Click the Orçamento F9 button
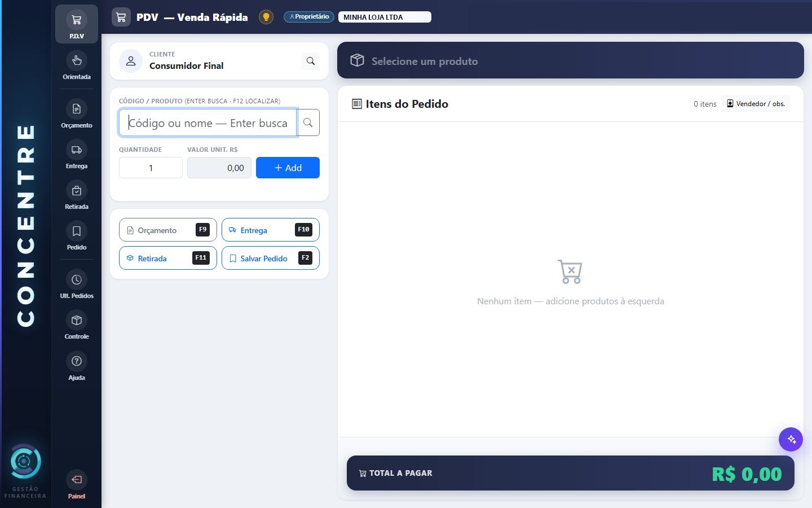The image size is (812, 508). [x=168, y=230]
